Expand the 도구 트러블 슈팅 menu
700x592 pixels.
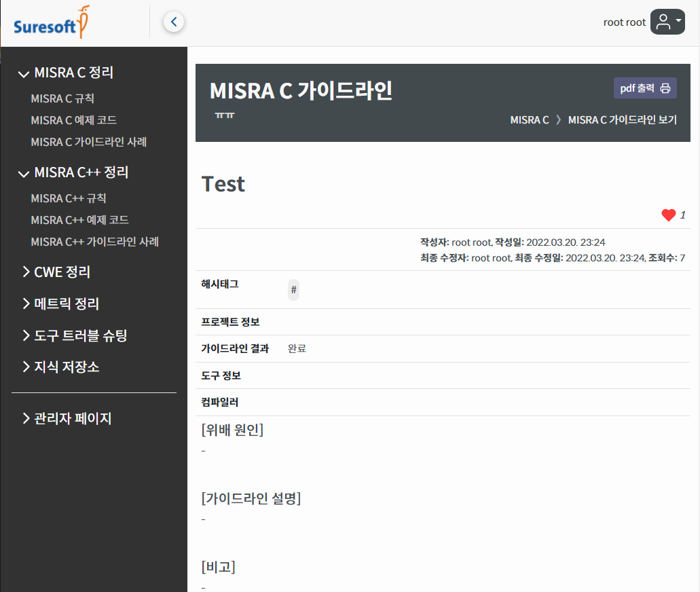(75, 335)
